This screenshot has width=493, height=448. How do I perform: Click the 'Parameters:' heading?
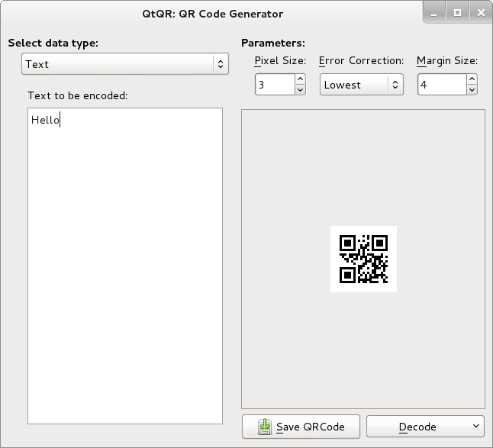point(273,43)
